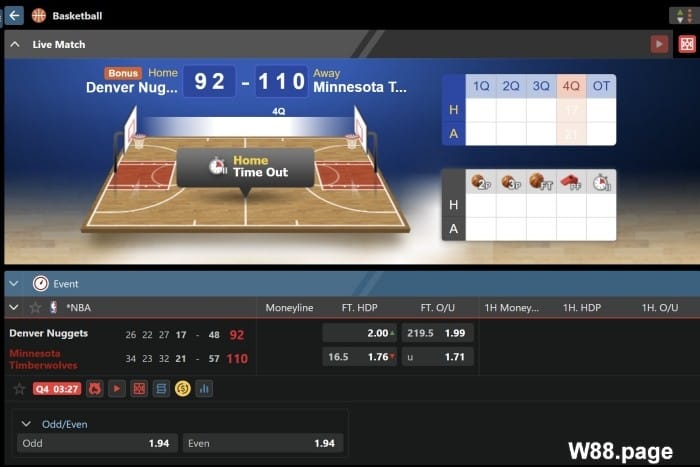Click the fouls whistle stat icon
700x467 pixels.
pos(571,182)
